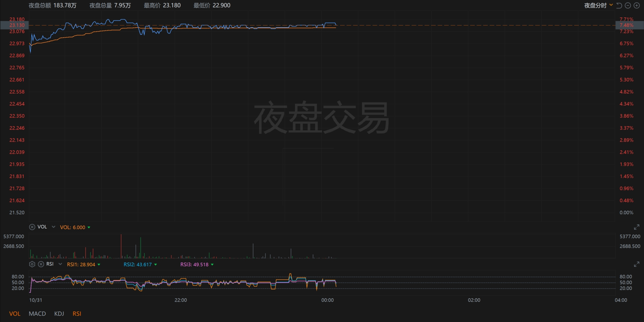
Task: Click the tallest red volume bar
Action: coord(121,246)
